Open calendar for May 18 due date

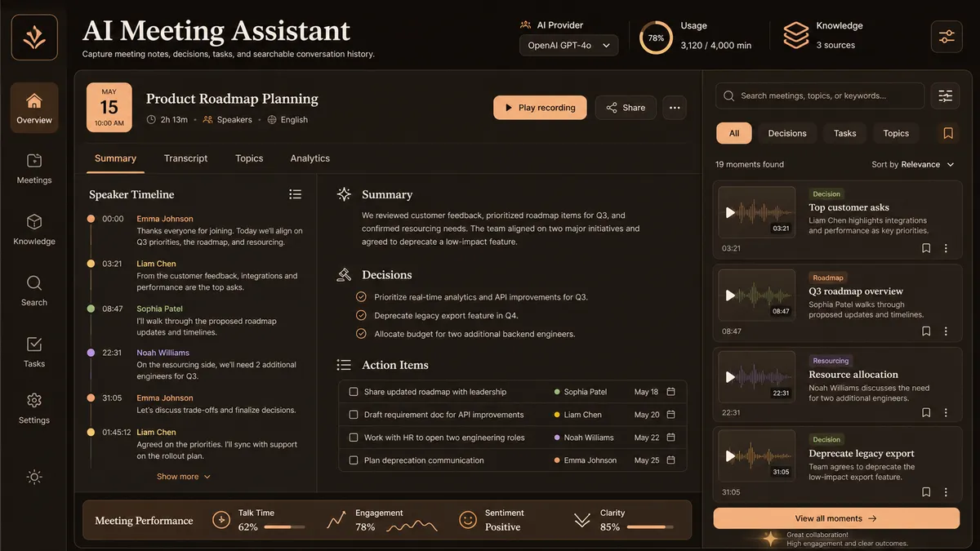coord(670,392)
